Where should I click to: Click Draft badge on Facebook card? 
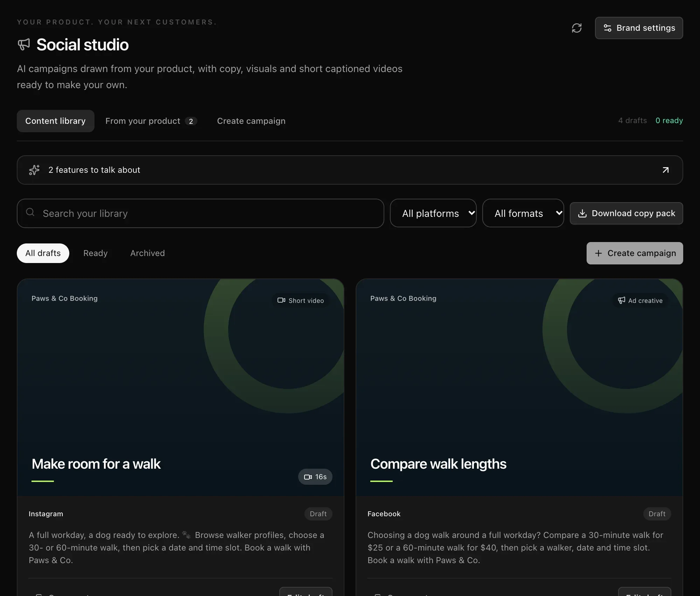(x=657, y=514)
